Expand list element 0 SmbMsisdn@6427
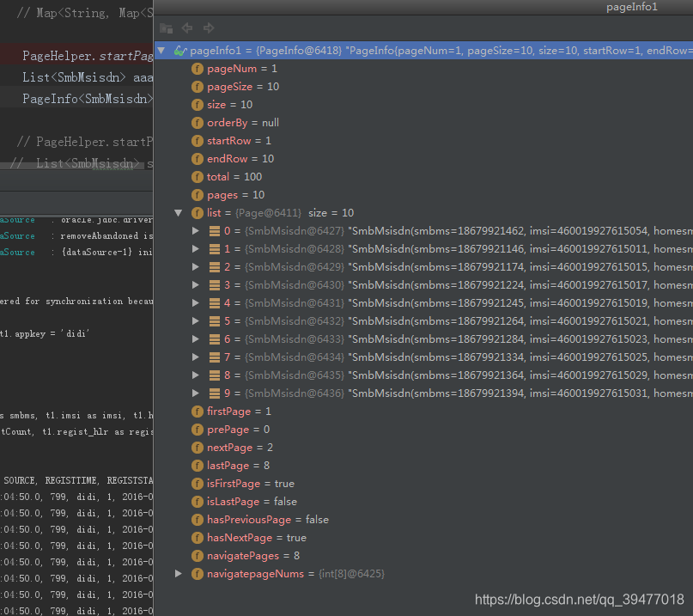 coord(195,231)
